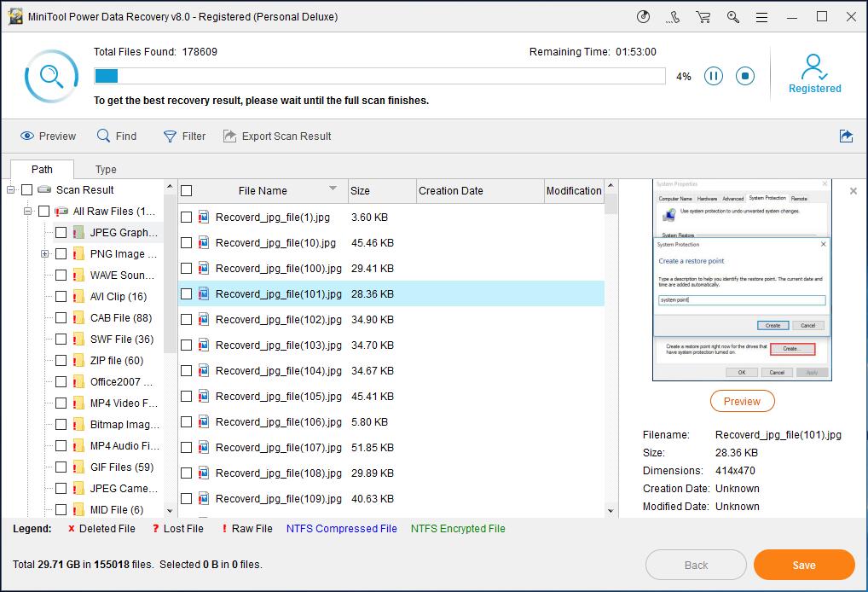Click the Back button
The image size is (868, 592).
click(x=696, y=565)
